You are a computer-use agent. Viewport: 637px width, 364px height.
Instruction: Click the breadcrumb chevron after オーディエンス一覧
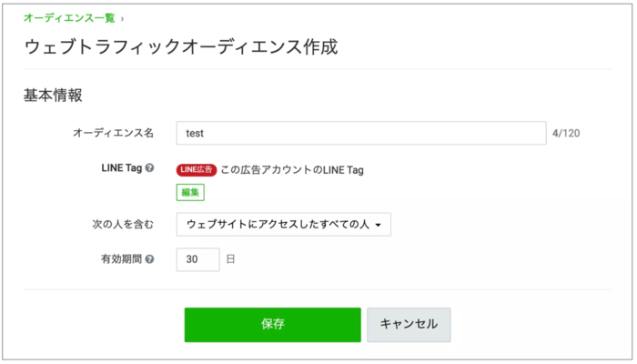pyautogui.click(x=123, y=17)
